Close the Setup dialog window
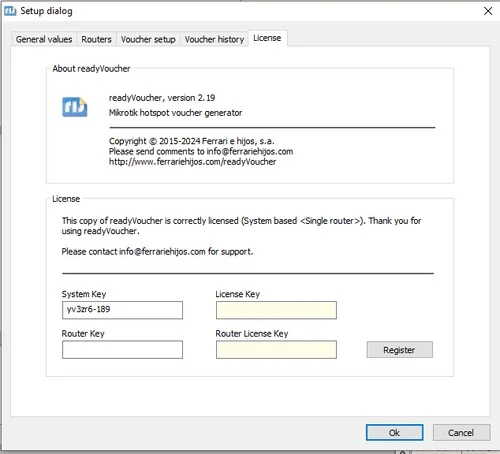 click(x=488, y=11)
